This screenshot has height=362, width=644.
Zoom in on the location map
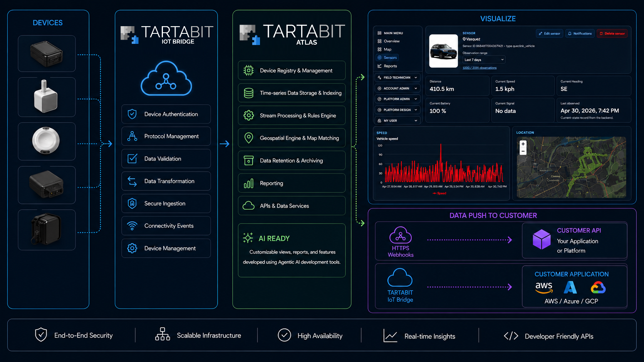(523, 144)
